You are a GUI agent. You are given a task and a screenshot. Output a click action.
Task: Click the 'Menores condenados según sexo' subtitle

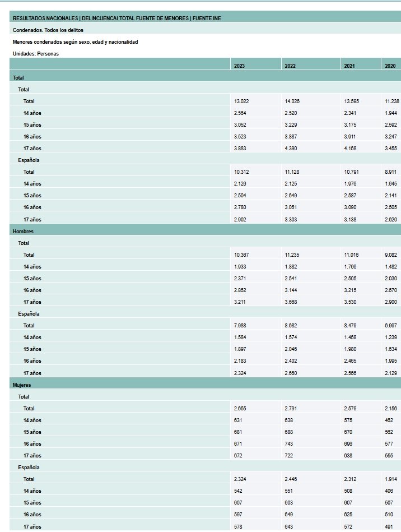[x=75, y=42]
